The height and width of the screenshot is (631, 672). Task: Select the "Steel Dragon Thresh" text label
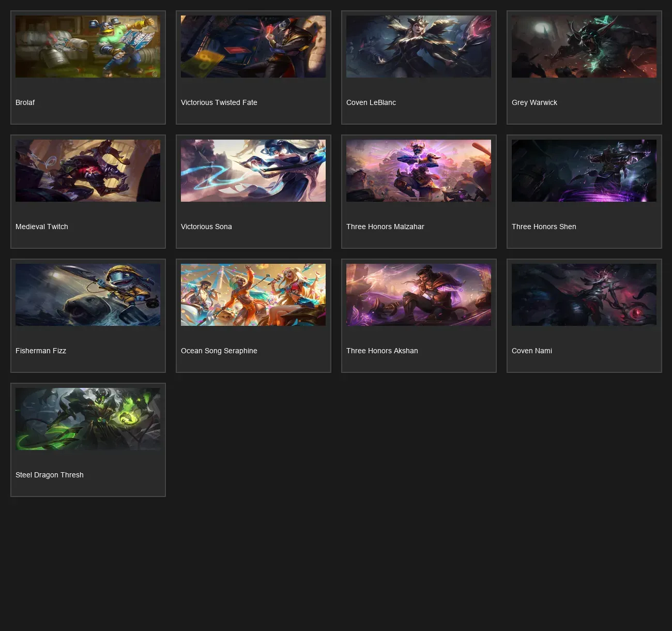(50, 475)
